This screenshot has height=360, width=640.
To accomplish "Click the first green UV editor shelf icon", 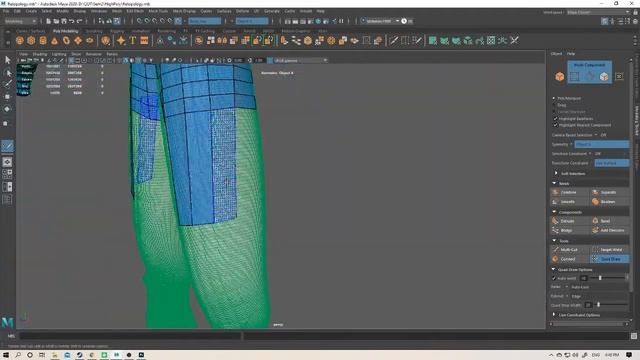I will pos(433,40).
